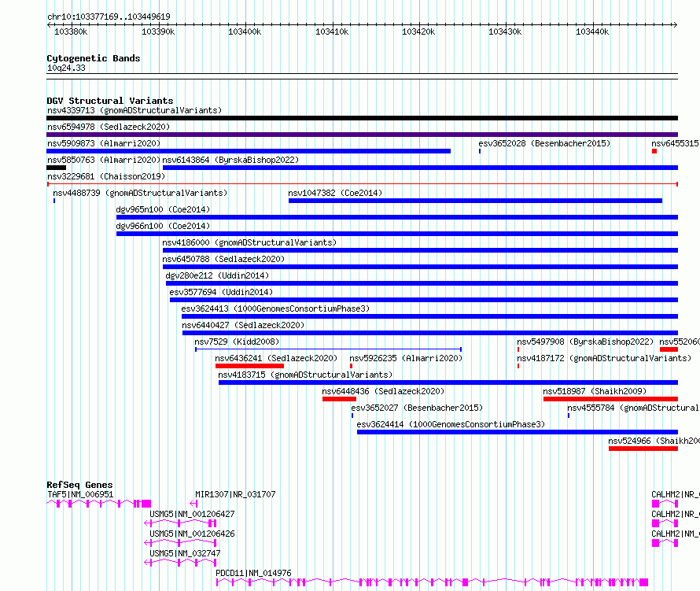Click the esv3577694 blue variant bar
The height and width of the screenshot is (591, 700).
424,300
